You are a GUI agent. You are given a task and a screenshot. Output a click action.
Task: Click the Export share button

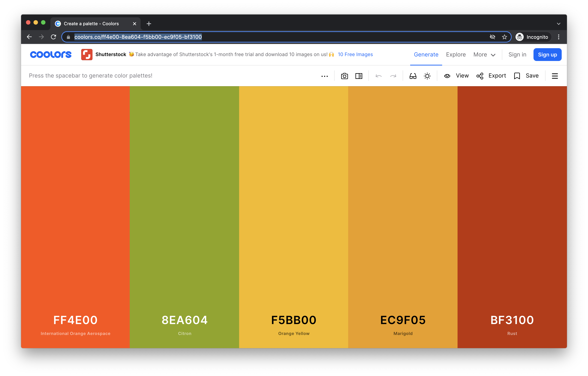point(491,76)
